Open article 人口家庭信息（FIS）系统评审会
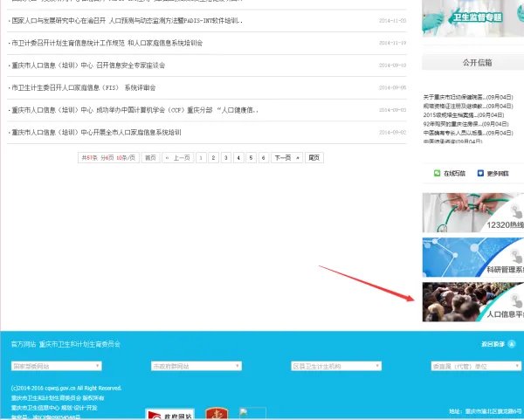The height and width of the screenshot is (420, 524). pyautogui.click(x=84, y=88)
